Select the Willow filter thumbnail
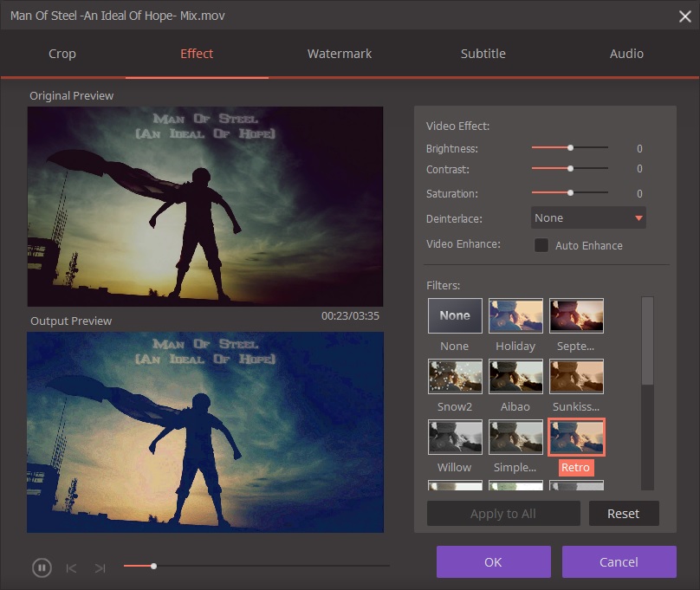 click(455, 437)
